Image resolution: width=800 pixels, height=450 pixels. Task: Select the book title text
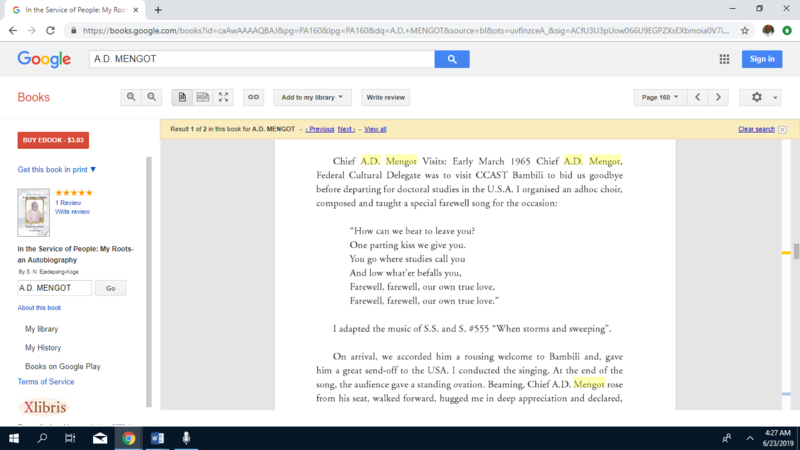76,254
